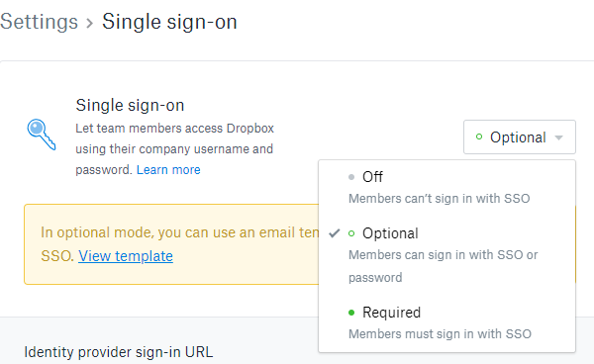Collapse the dropdown using its arrow
The height and width of the screenshot is (364, 594).
[x=558, y=137]
